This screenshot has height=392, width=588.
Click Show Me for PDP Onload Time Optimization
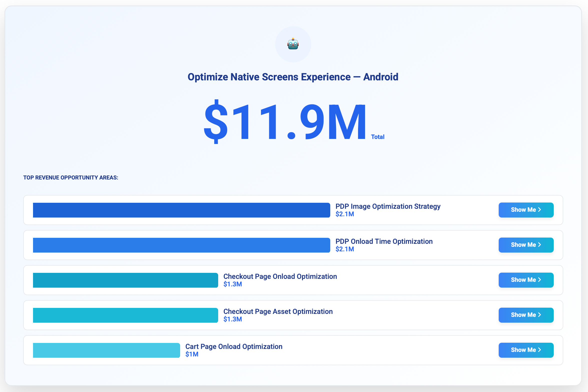click(x=526, y=245)
